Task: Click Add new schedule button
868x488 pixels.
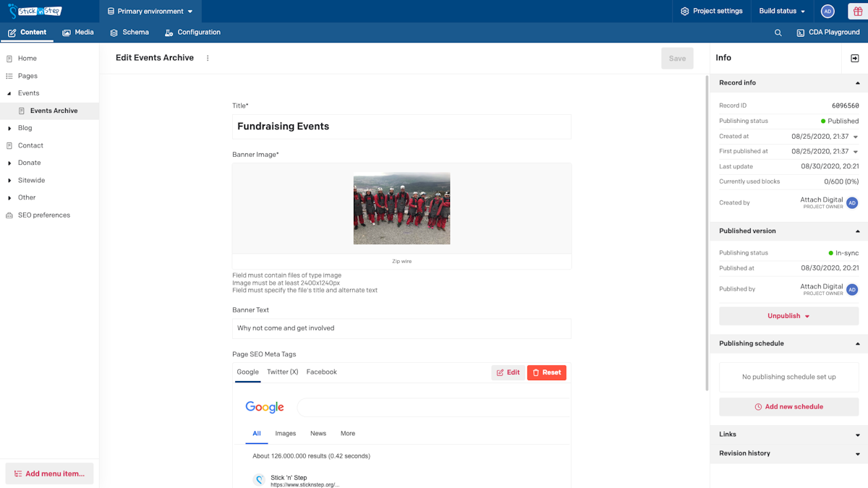Action: point(788,407)
